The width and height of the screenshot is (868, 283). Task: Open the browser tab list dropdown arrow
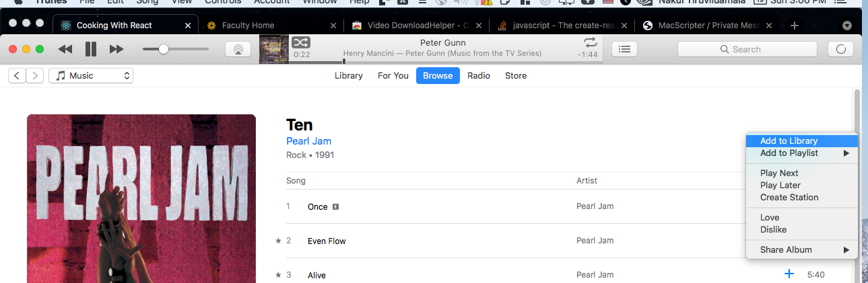click(847, 26)
